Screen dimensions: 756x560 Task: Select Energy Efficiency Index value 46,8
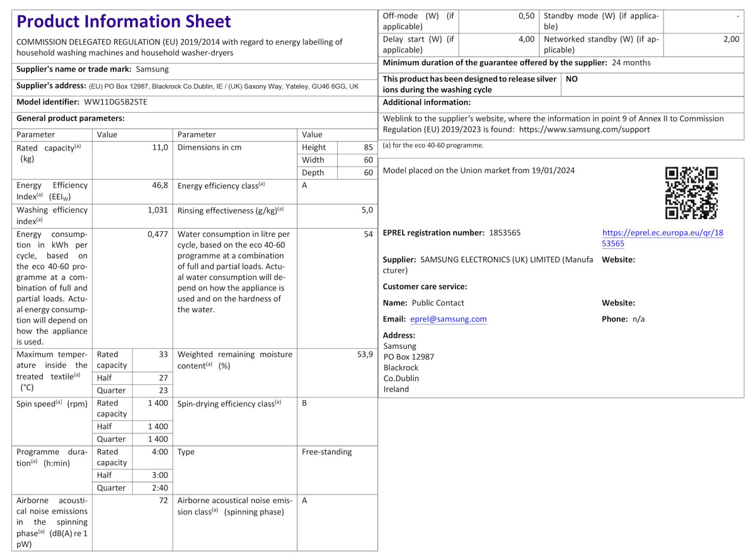click(160, 185)
